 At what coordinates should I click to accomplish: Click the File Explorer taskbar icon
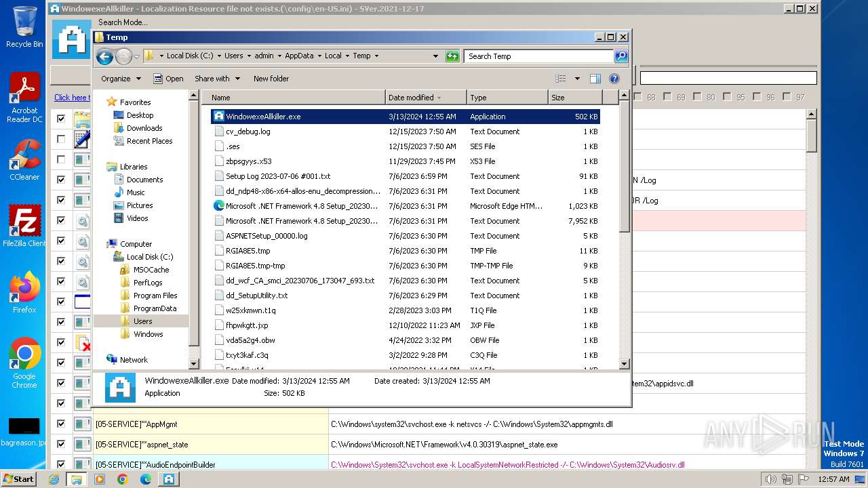77,479
